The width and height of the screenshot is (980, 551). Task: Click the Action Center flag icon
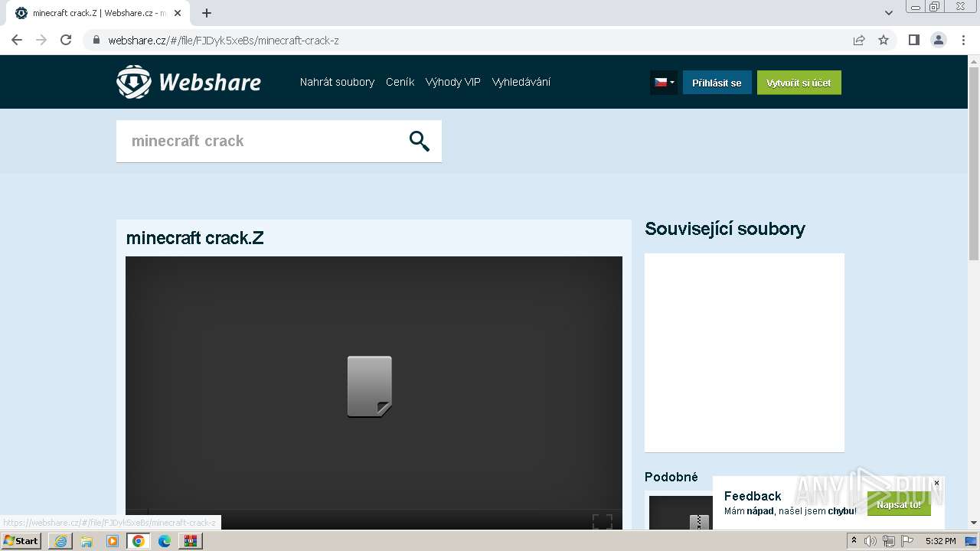tap(907, 541)
